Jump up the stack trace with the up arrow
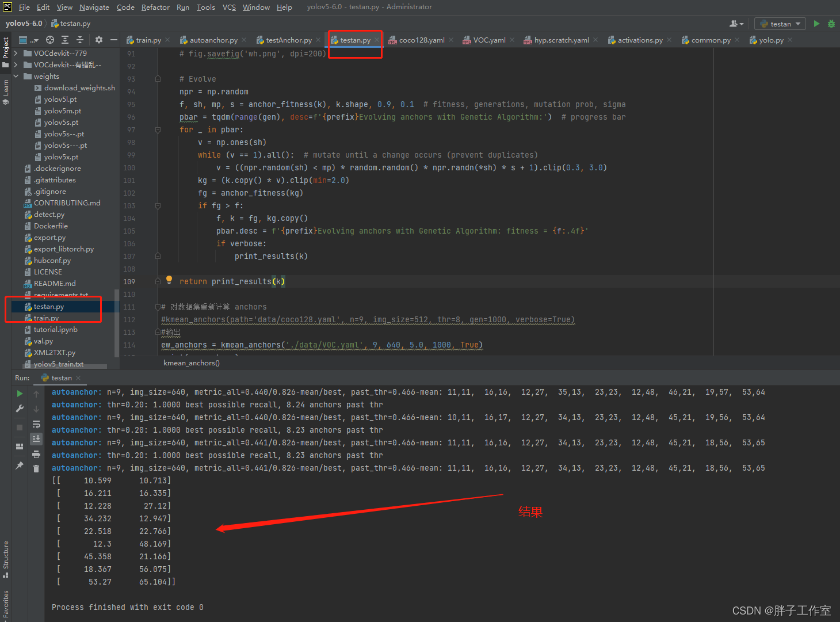This screenshot has height=622, width=840. [x=36, y=394]
